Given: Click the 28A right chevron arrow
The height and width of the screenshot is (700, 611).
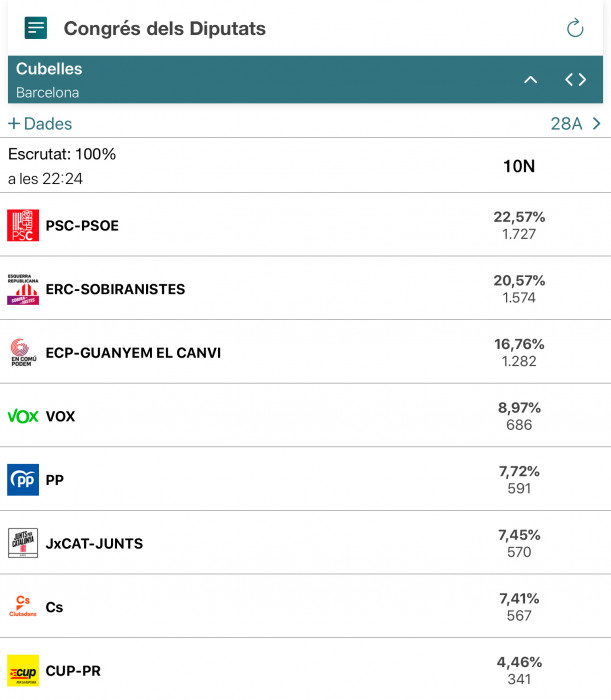Looking at the screenshot, I should [x=597, y=124].
